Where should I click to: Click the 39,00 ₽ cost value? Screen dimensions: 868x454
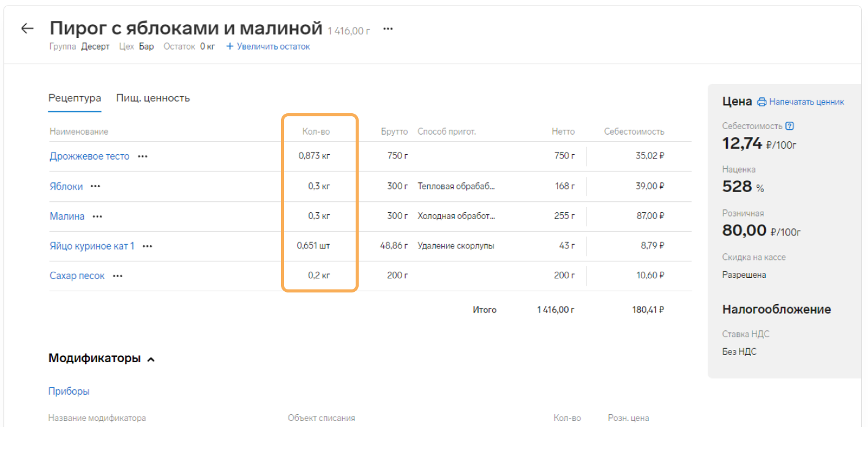650,186
